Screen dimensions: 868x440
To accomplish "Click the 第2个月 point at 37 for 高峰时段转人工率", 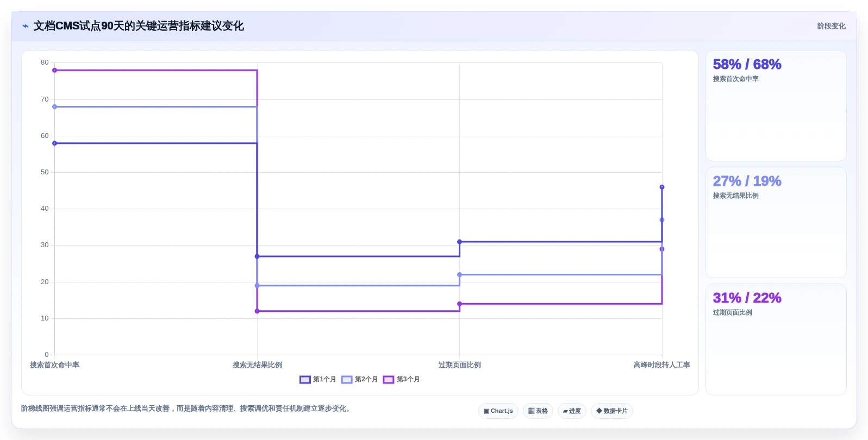I will coord(662,220).
